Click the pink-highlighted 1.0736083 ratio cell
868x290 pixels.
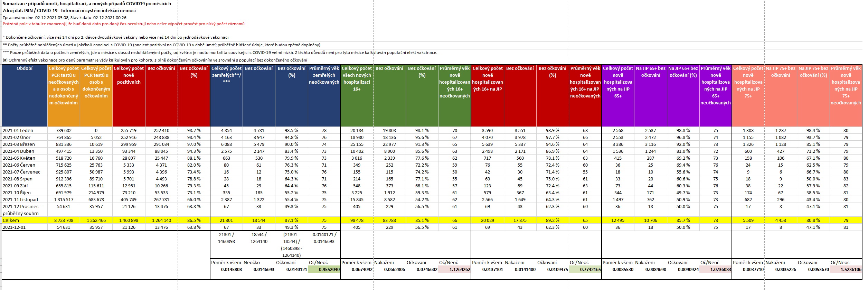pyautogui.click(x=715, y=270)
